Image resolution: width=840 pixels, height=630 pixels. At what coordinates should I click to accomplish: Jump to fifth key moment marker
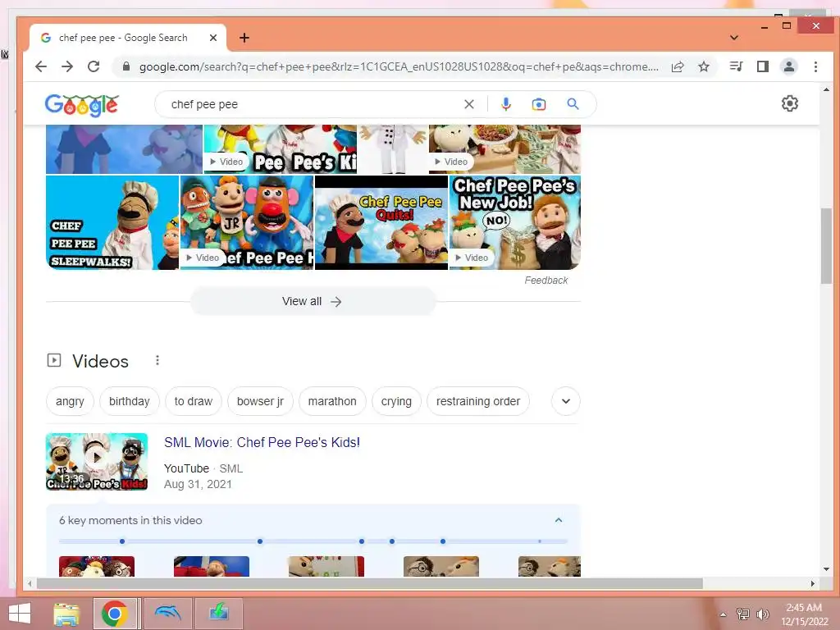point(443,541)
